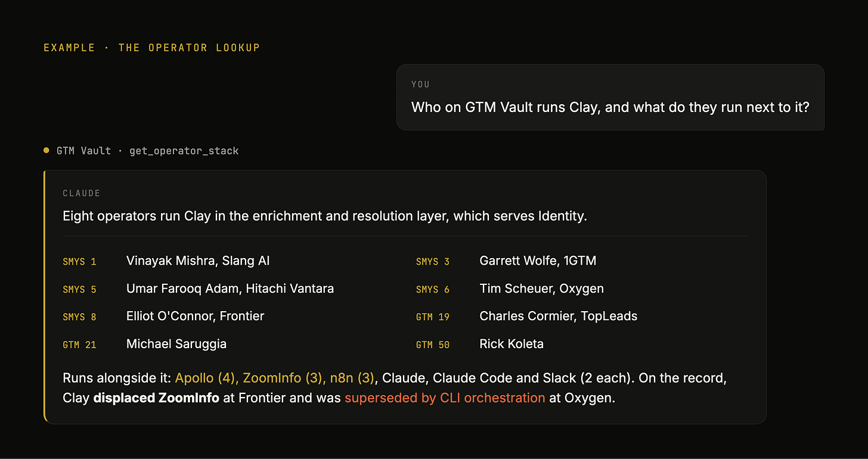Click the highlighted 'Apollo (4), ZoomInfo (3), n8n (3)' text
Screen dimensions: 868x459
(275, 378)
